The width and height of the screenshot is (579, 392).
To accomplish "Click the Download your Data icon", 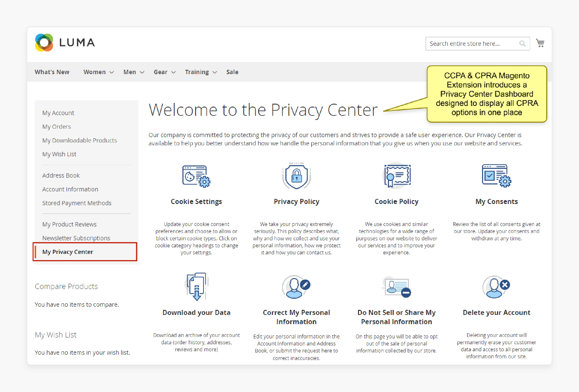I will click(197, 287).
